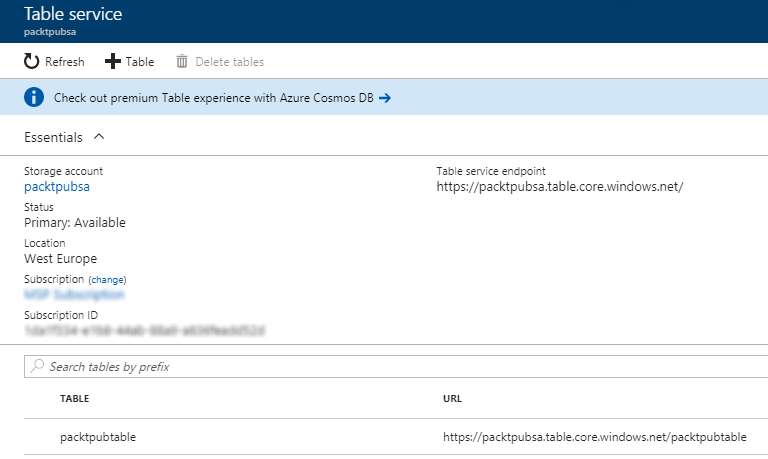768x459 pixels.
Task: Sort by the TABLE column header
Action: click(x=75, y=399)
